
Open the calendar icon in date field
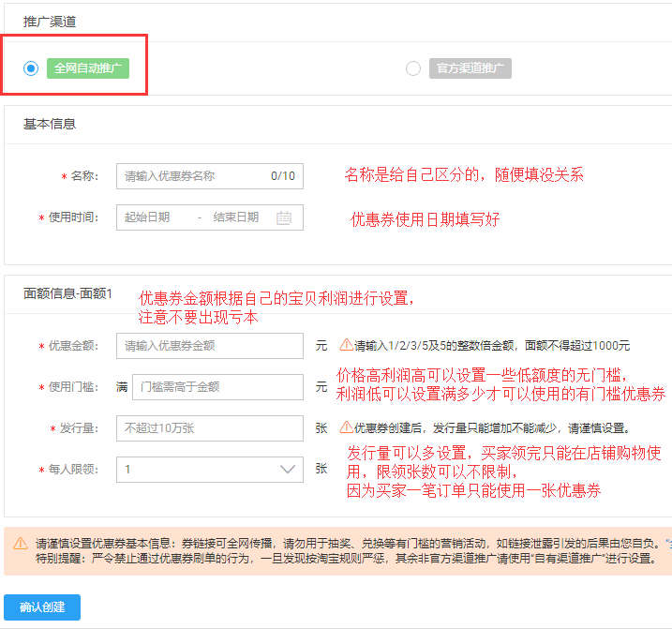[x=284, y=217]
